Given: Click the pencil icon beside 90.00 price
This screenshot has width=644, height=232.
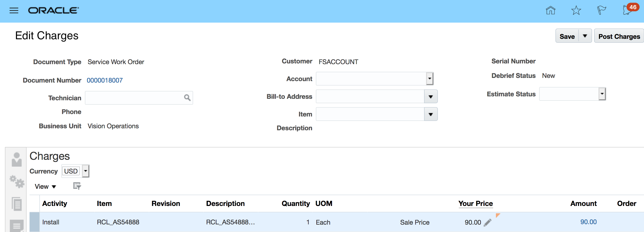Looking at the screenshot, I should (x=488, y=222).
